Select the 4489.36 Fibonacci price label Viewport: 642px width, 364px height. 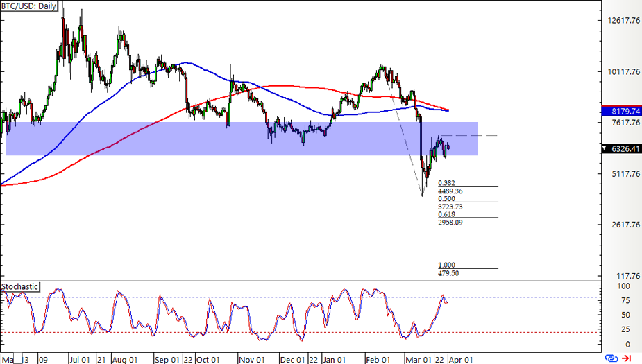[x=450, y=191]
